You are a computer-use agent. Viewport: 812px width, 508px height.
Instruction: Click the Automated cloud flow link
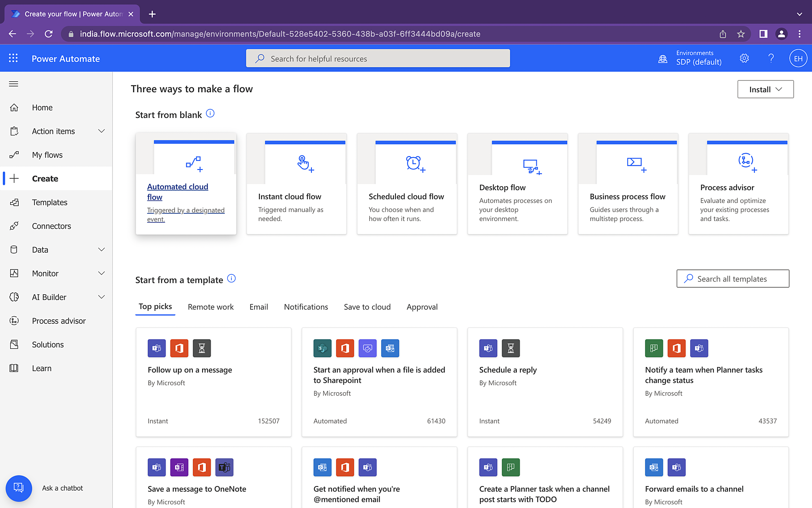point(177,192)
